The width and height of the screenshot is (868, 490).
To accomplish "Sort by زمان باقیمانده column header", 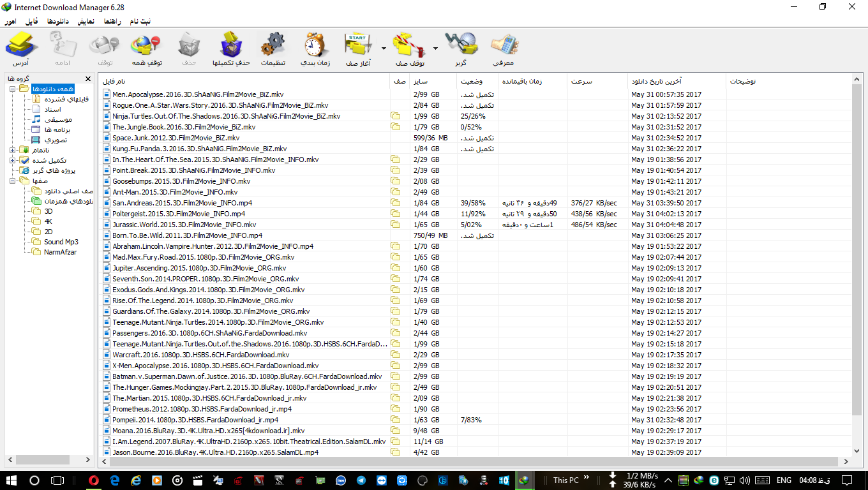I will click(532, 82).
